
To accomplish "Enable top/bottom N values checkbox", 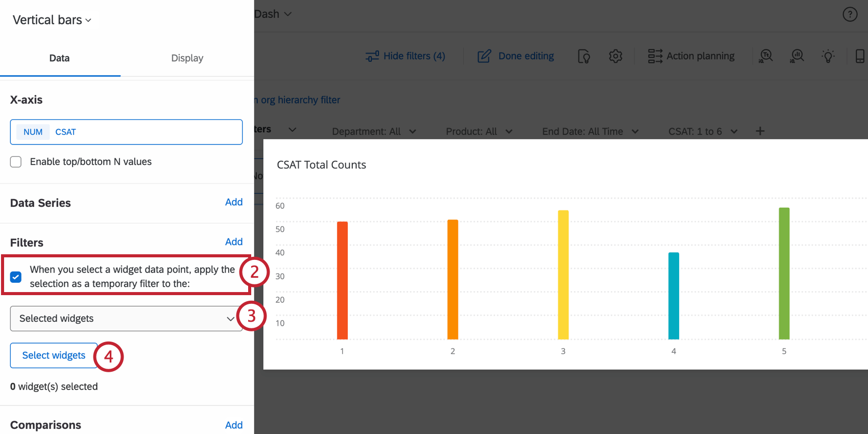I will (16, 162).
